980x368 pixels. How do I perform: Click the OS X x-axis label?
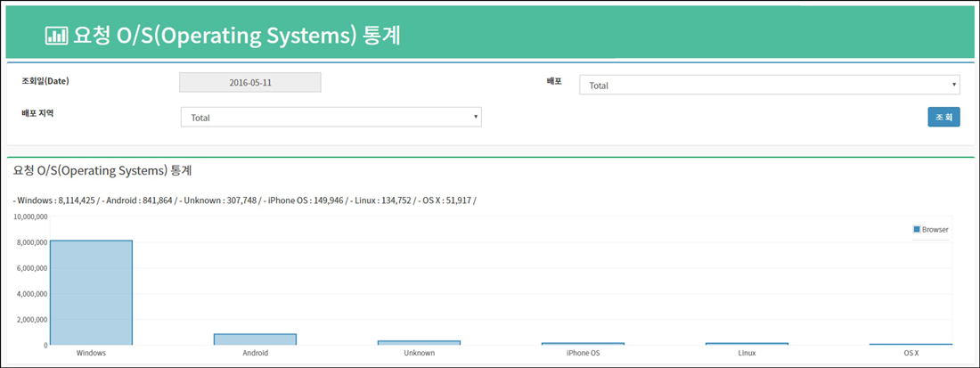pos(910,353)
